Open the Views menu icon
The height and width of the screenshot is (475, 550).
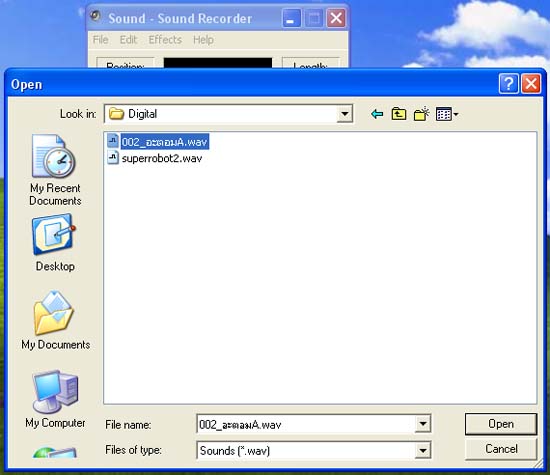[447, 114]
